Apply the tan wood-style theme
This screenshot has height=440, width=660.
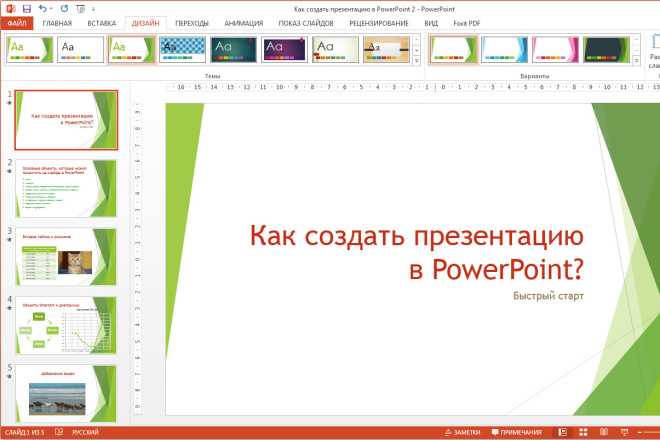tap(386, 49)
